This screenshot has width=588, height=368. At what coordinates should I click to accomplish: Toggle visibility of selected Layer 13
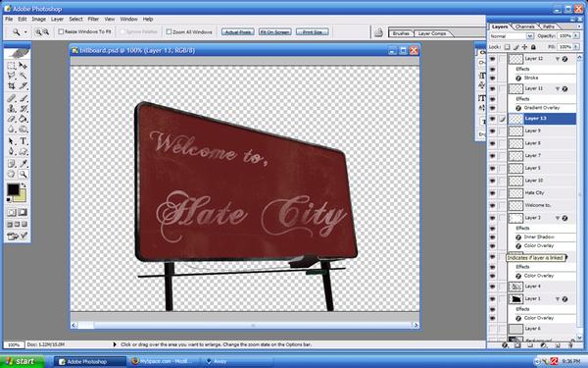pyautogui.click(x=492, y=119)
